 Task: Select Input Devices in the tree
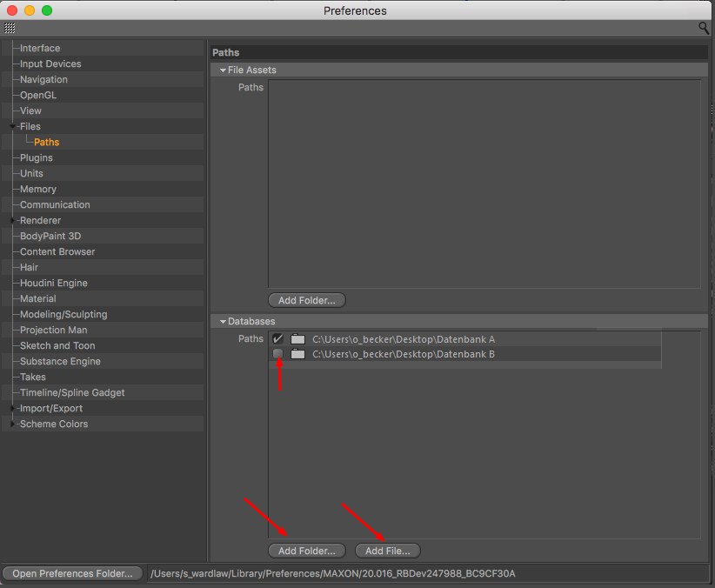pyautogui.click(x=50, y=63)
